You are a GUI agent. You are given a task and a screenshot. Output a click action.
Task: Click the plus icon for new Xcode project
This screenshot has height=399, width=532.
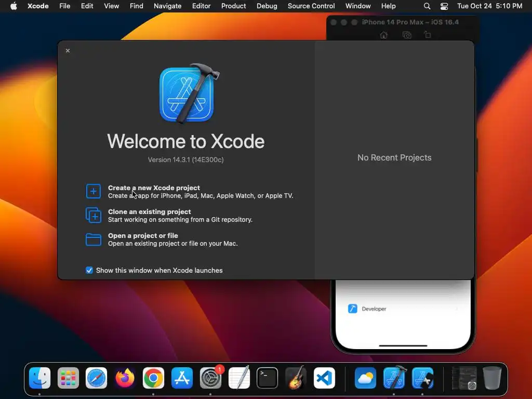pyautogui.click(x=94, y=191)
